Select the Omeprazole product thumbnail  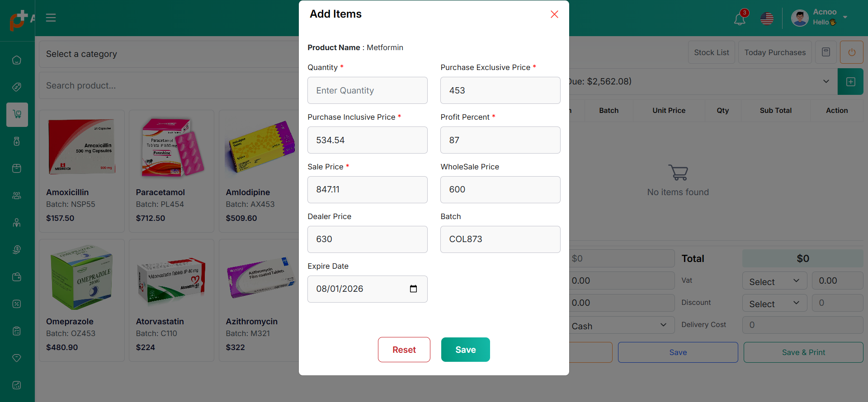coord(81,277)
